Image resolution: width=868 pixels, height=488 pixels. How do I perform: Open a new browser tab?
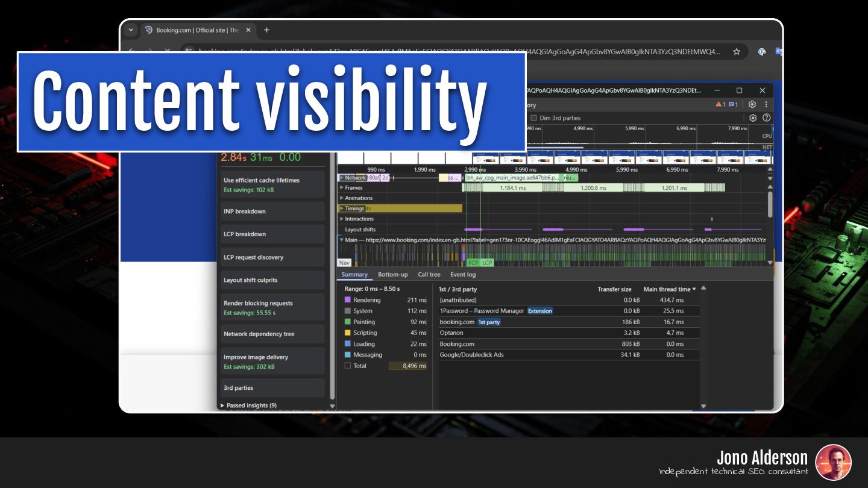(x=266, y=30)
